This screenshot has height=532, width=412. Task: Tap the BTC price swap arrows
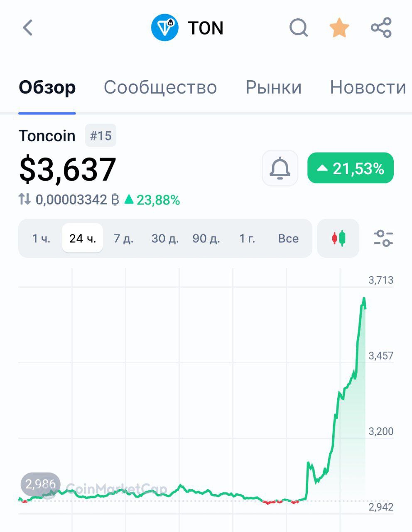point(25,199)
